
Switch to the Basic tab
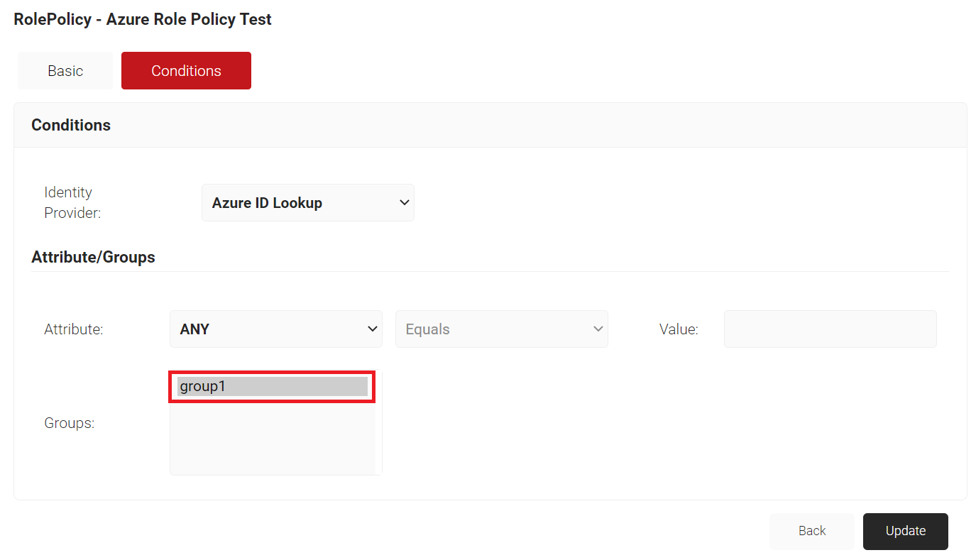pos(65,71)
